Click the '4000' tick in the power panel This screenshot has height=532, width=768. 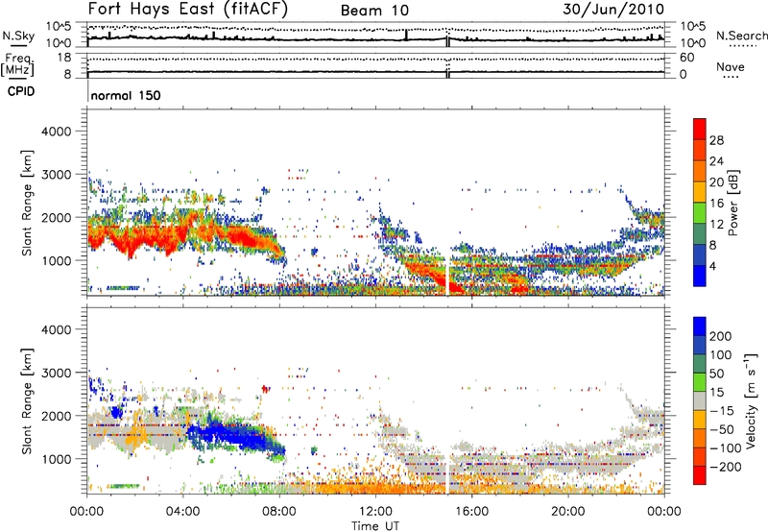tap(57, 132)
